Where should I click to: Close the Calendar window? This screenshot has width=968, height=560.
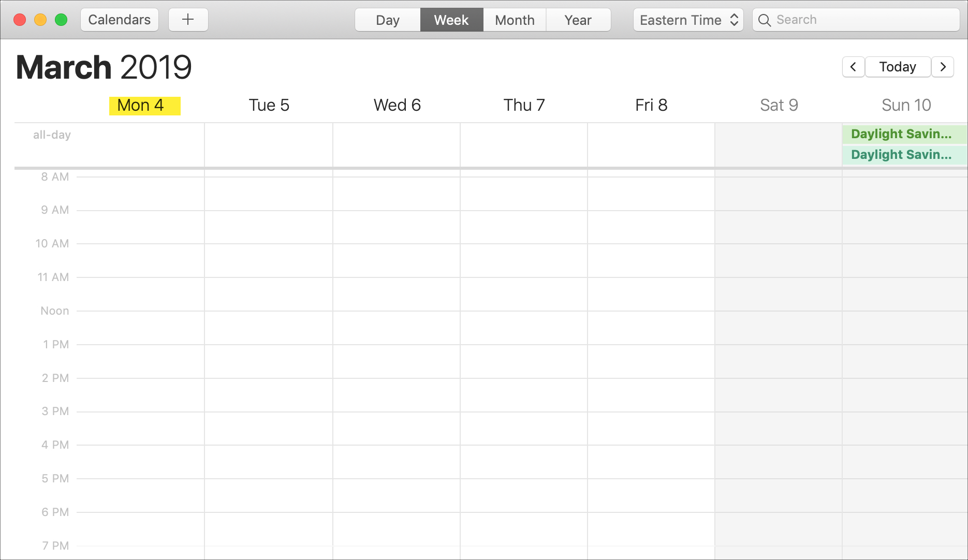coord(20,20)
